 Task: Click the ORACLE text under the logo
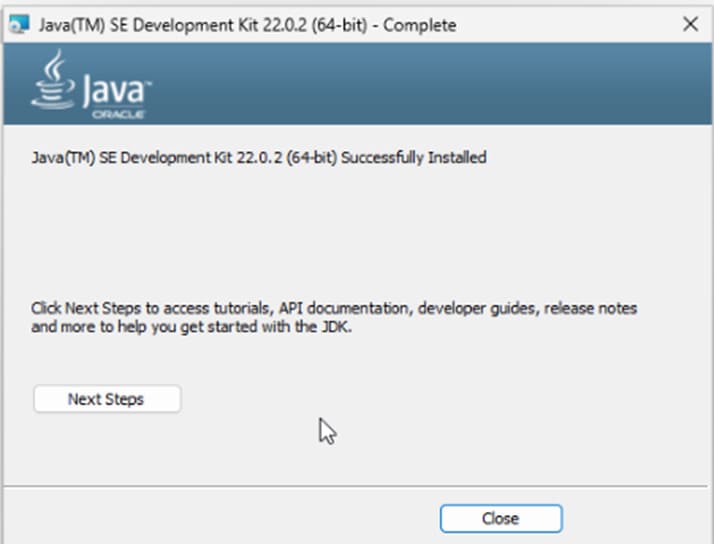[119, 115]
